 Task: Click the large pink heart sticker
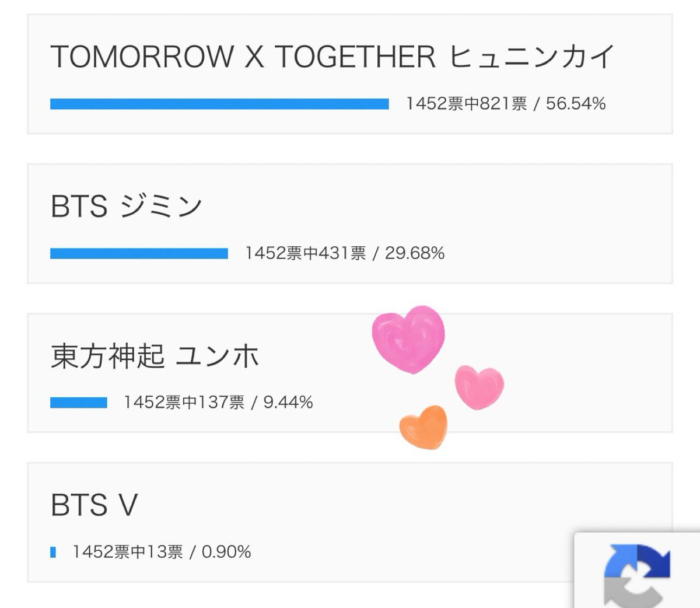click(409, 338)
